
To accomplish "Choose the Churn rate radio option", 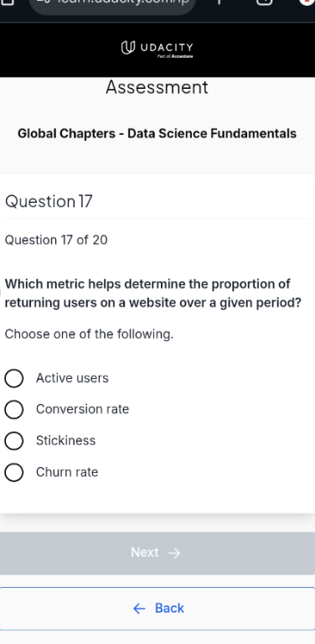I will [x=14, y=472].
